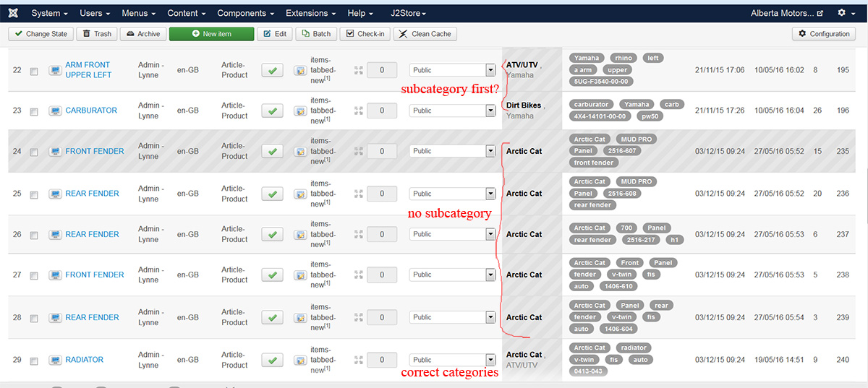Screen dimensions: 868x388
Task: Open the Configuration button
Action: tap(824, 34)
